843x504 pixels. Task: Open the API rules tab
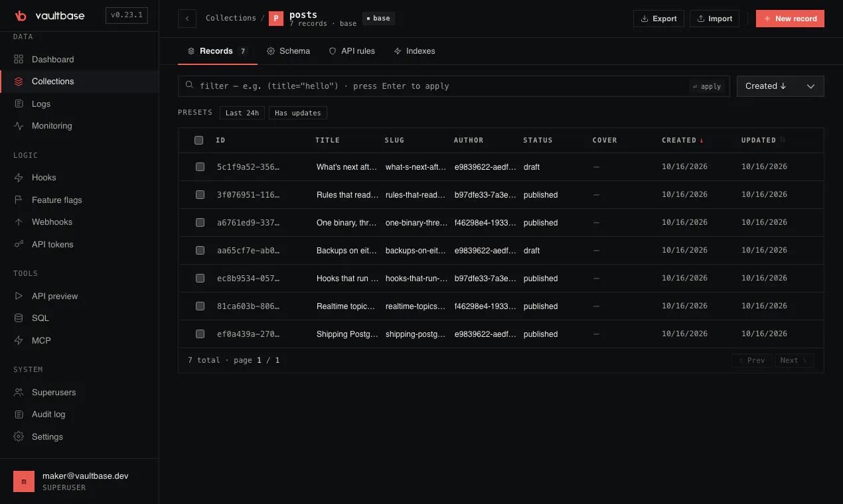coord(352,51)
